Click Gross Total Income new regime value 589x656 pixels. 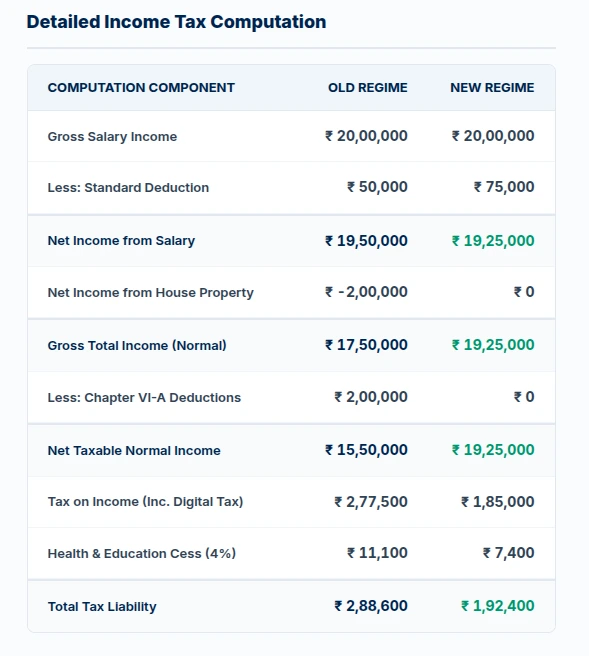click(x=493, y=345)
